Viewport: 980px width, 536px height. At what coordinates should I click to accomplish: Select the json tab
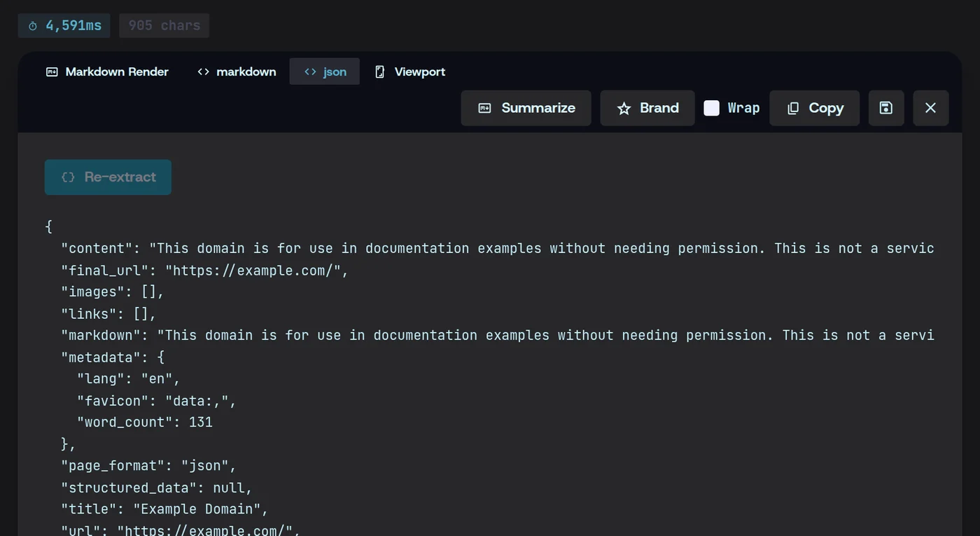coord(325,71)
